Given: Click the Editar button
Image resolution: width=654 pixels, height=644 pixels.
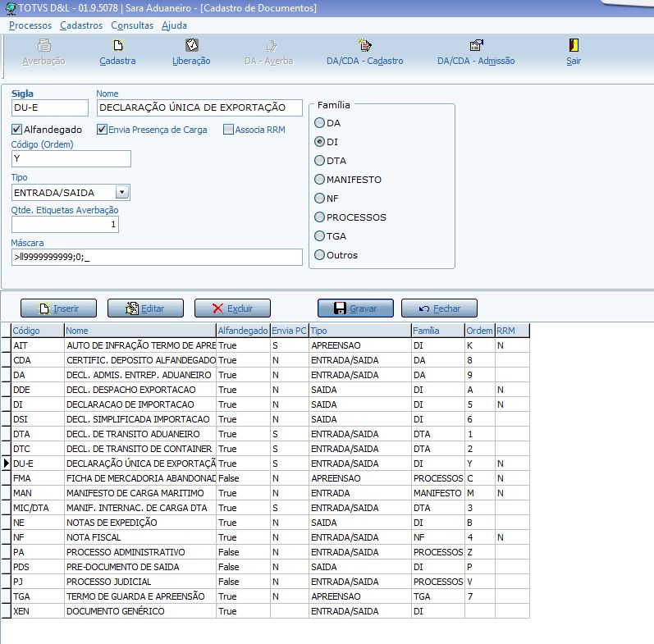Looking at the screenshot, I should [x=145, y=308].
